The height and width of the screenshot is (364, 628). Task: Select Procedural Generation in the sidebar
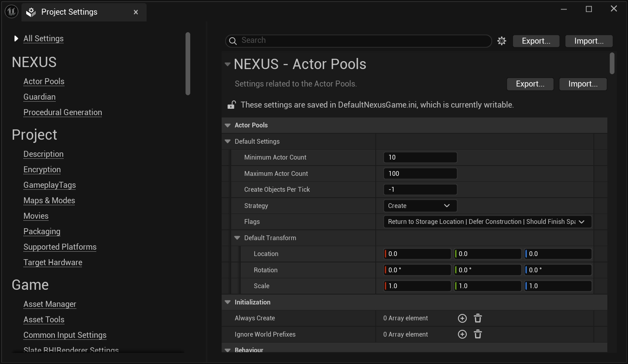(62, 112)
